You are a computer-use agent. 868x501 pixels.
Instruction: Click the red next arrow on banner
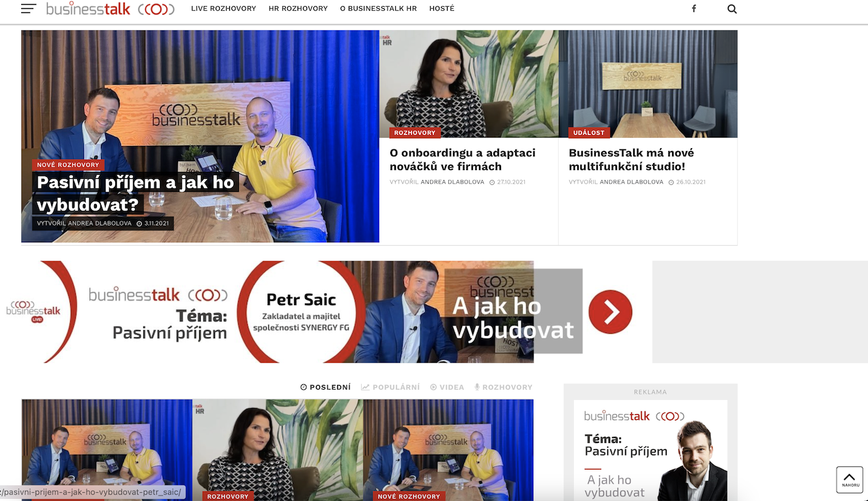(x=610, y=312)
